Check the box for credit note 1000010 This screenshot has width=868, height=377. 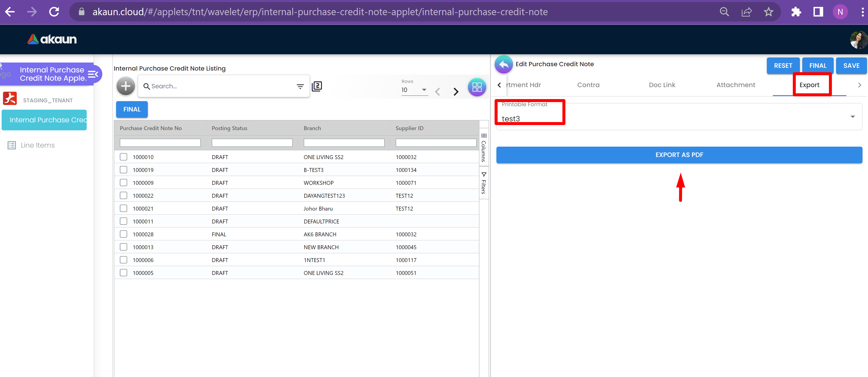pos(124,157)
